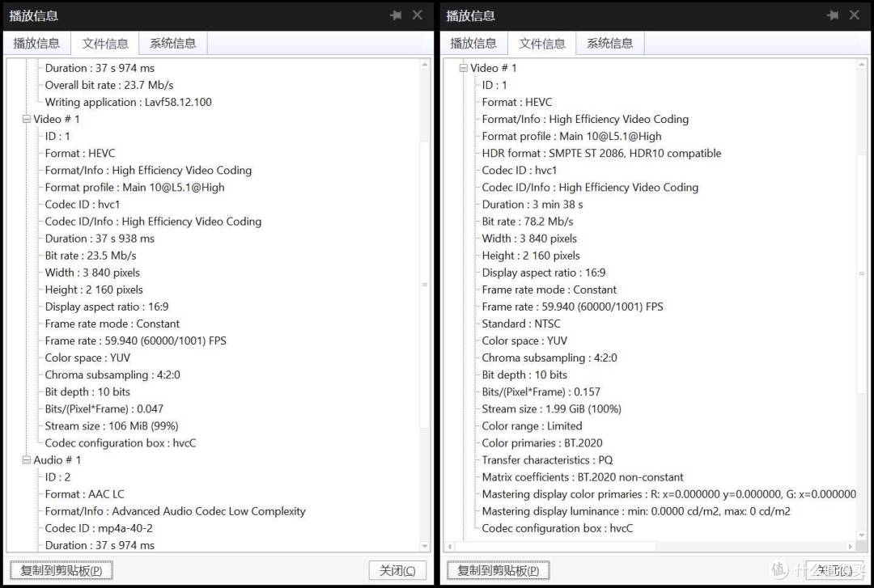The height and width of the screenshot is (588, 874).
Task: Close the left window with the X icon
Action: [x=418, y=15]
